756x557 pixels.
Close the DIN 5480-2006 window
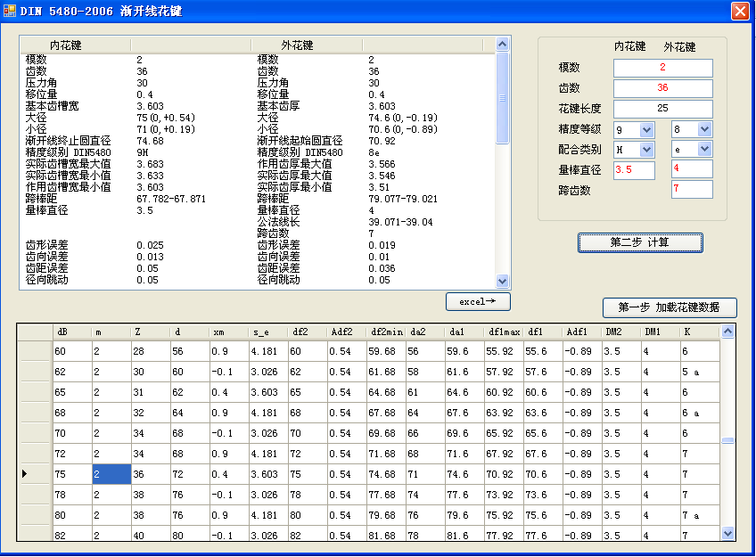(740, 11)
